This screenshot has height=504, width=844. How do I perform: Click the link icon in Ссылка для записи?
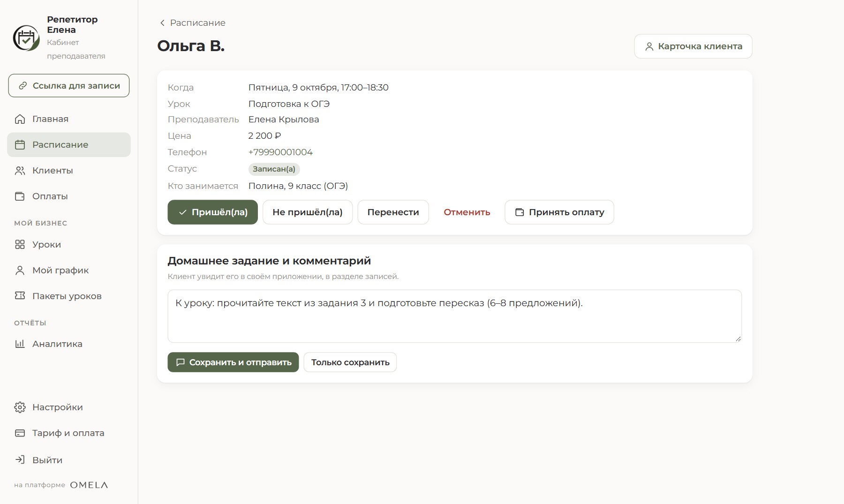pyautogui.click(x=23, y=86)
